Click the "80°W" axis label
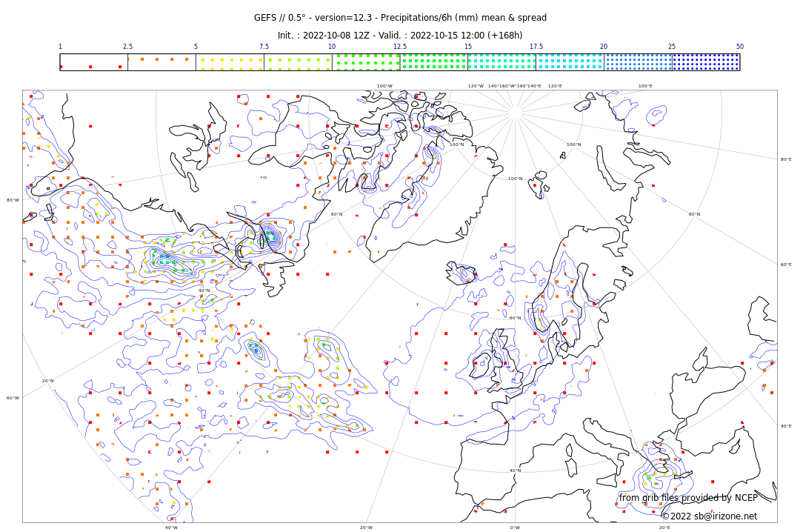The image size is (800, 532). (x=13, y=200)
